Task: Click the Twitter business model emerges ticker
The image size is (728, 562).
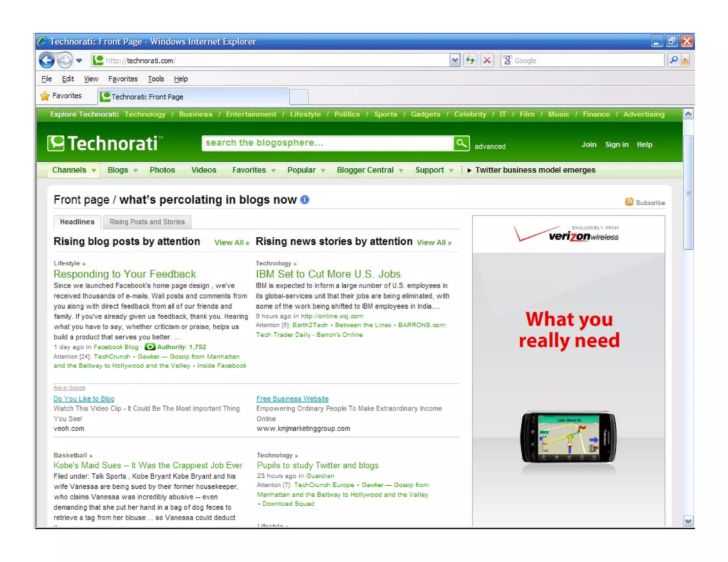Action: [535, 170]
